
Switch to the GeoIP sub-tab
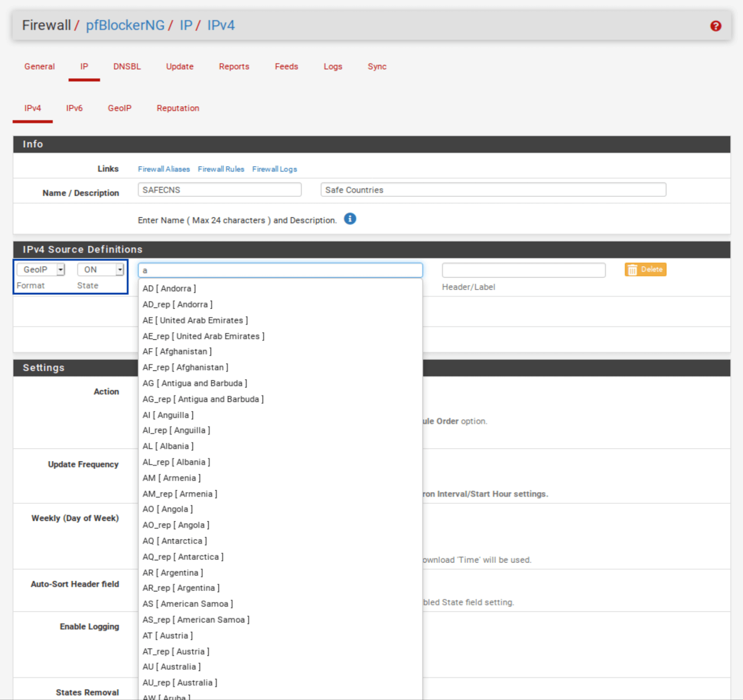120,108
